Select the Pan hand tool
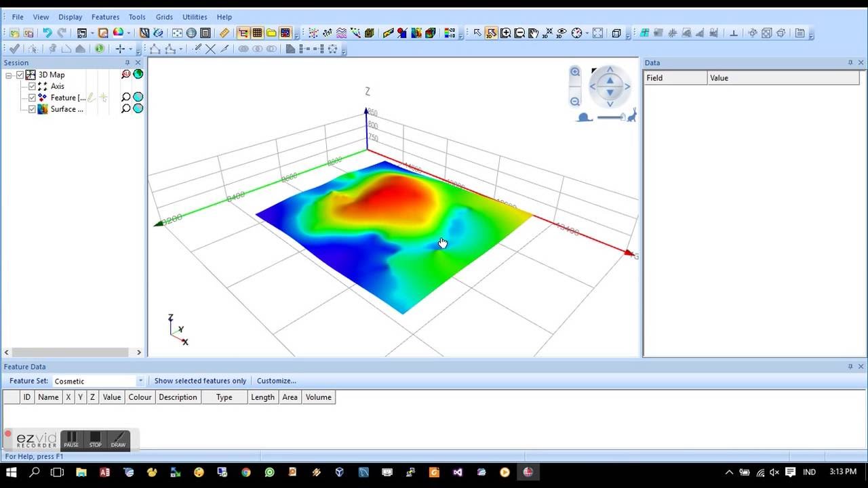This screenshot has height=488, width=868. pos(534,33)
